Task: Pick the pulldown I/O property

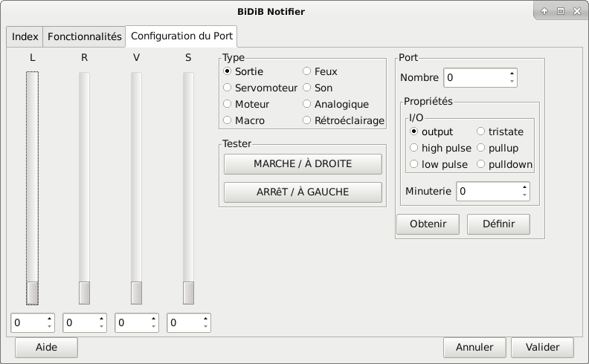Action: point(481,164)
